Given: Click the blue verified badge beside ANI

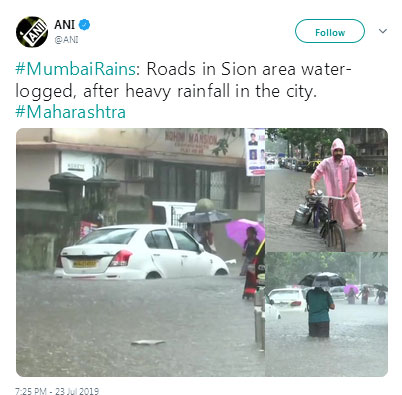Looking at the screenshot, I should coord(84,25).
